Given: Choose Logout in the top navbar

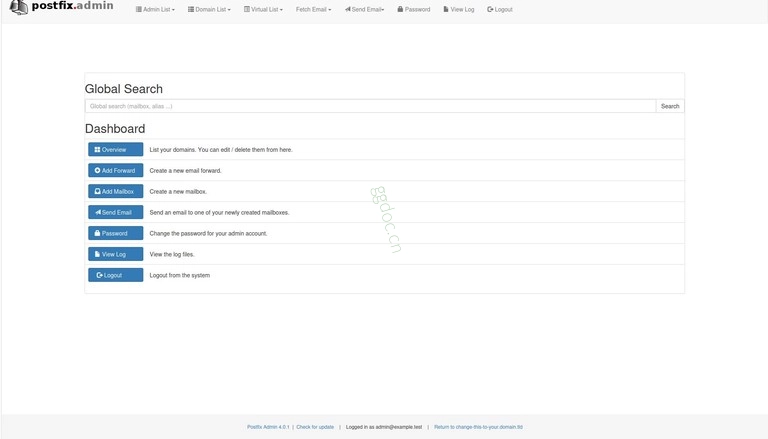Looking at the screenshot, I should coord(500,9).
